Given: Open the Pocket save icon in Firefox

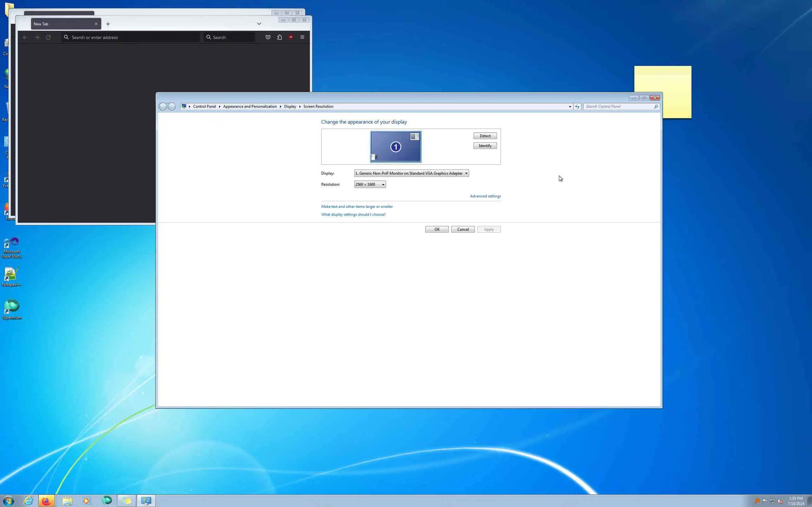Looking at the screenshot, I should pyautogui.click(x=268, y=37).
